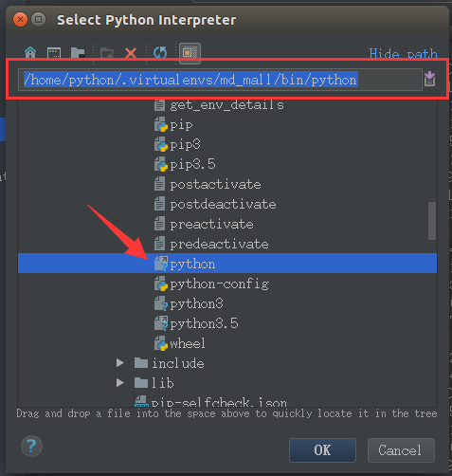Focus the interpreter path text field
Screen dimensions: 452x476
[220, 80]
